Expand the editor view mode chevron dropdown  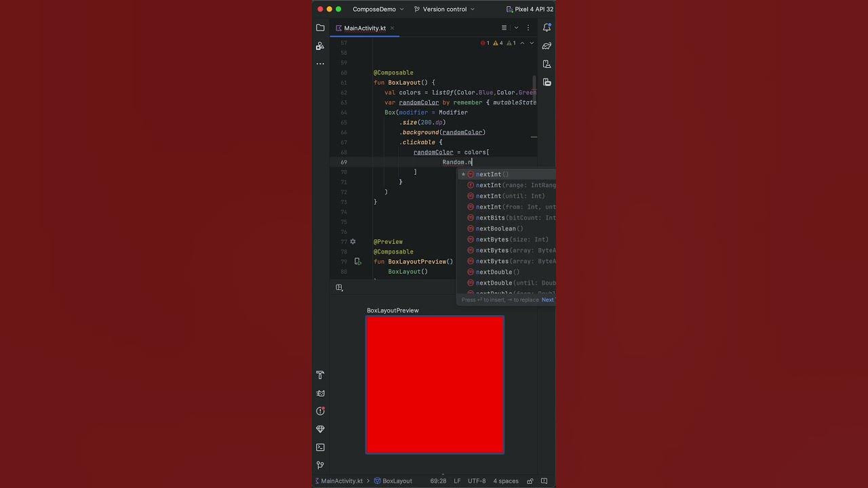coord(516,28)
